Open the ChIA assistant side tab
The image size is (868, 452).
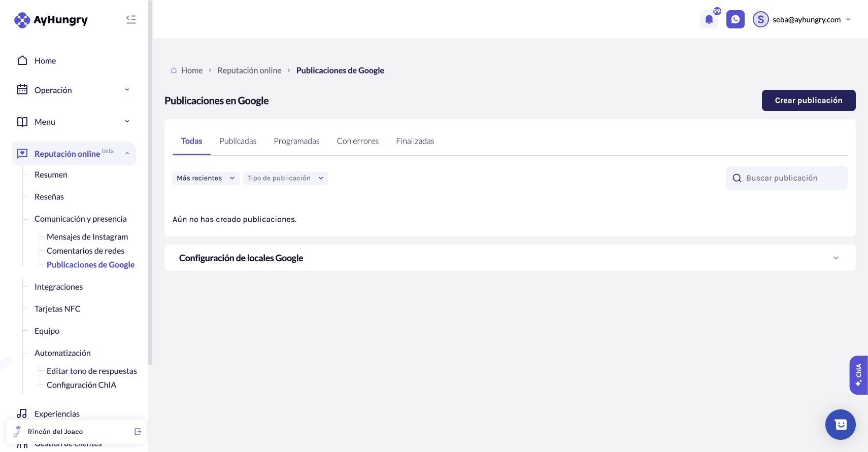858,375
